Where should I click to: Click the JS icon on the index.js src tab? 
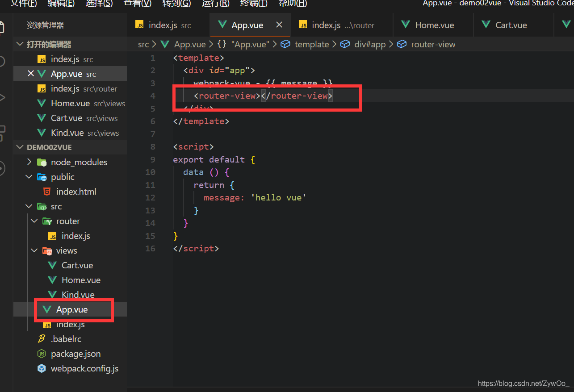(x=140, y=25)
